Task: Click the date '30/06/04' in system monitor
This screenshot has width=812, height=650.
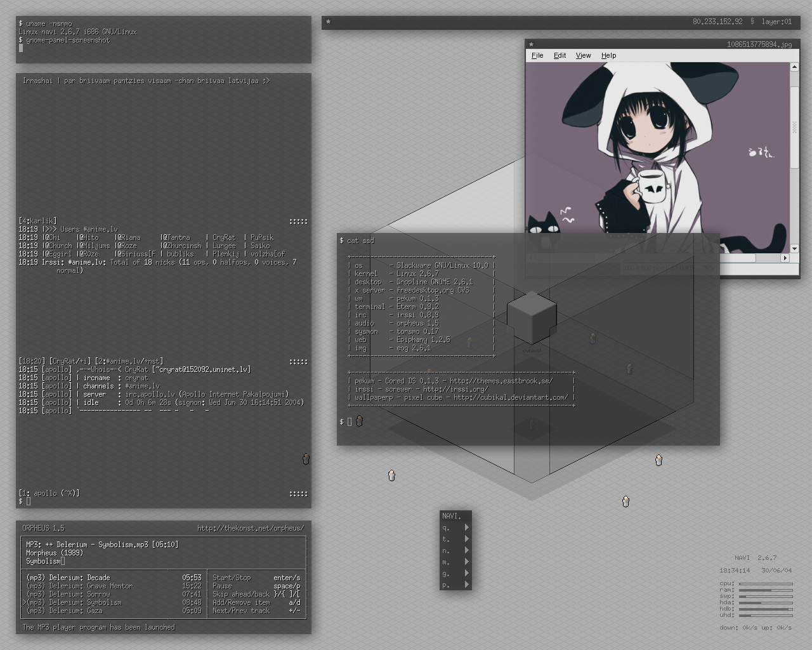Action: pos(776,570)
